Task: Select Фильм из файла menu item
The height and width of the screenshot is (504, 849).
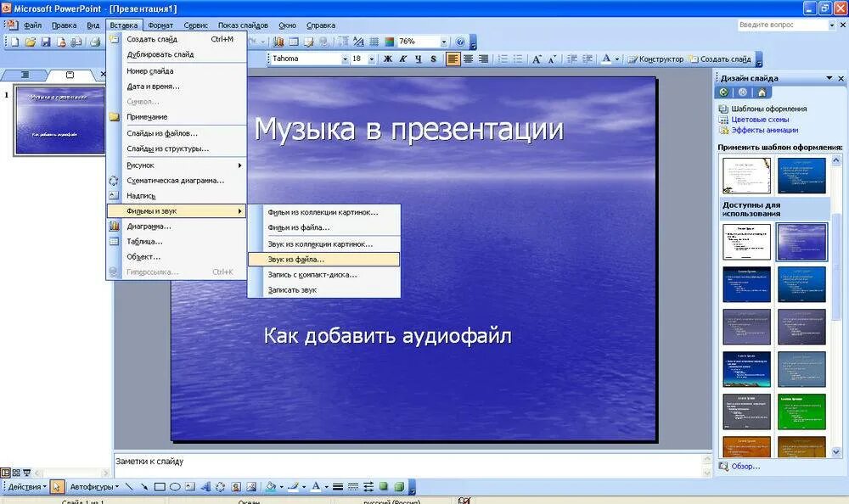Action: pos(323,227)
